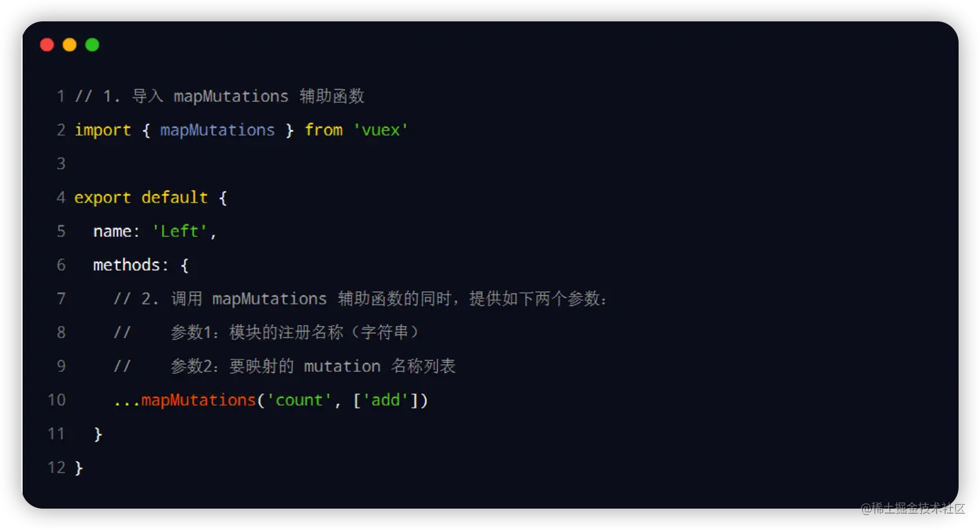This screenshot has height=530, width=980.
Task: Click the 'import' keyword on line 2
Action: pos(103,130)
